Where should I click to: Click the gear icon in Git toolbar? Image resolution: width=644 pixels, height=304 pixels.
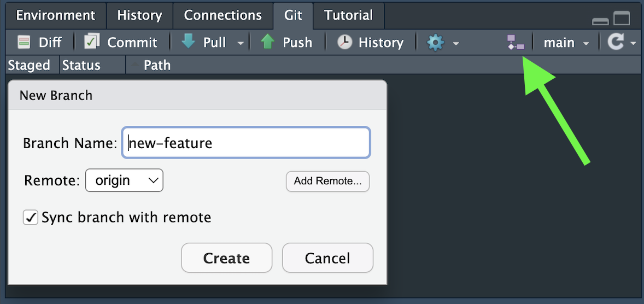tap(435, 43)
